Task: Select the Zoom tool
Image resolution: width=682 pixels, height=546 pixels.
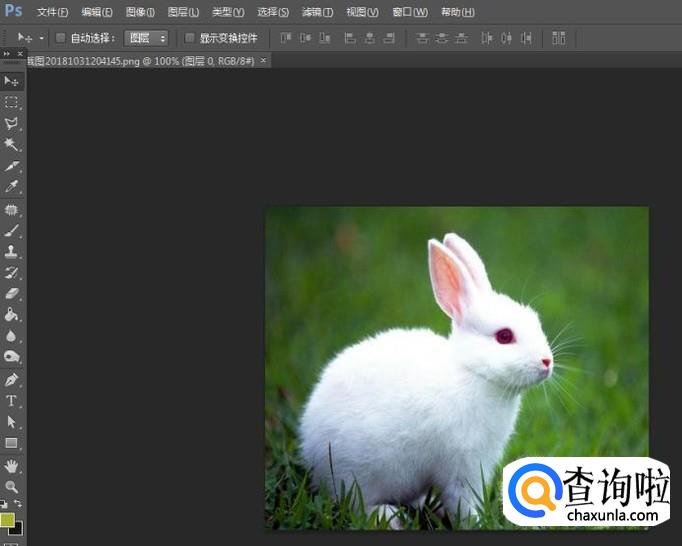Action: [12, 486]
